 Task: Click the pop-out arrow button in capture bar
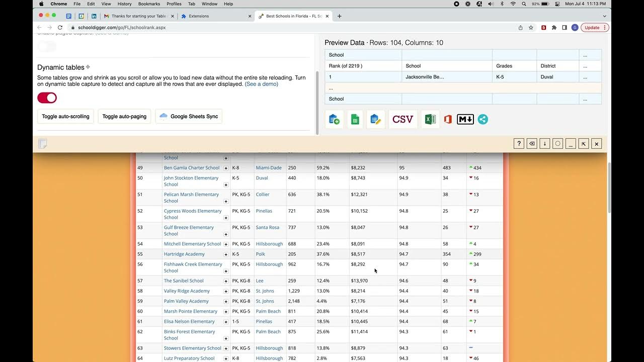tap(584, 144)
